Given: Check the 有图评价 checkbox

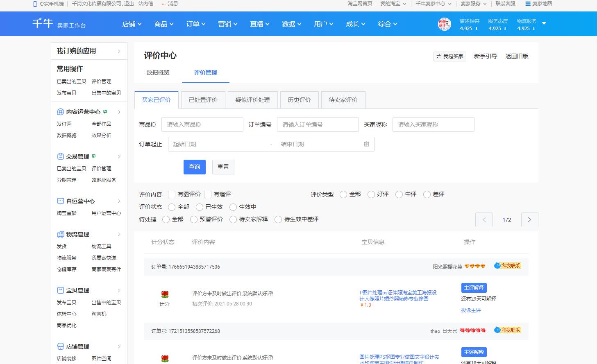Looking at the screenshot, I should point(172,194).
